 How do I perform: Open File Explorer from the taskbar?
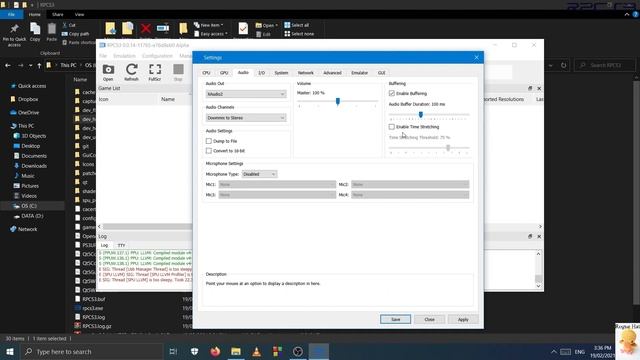(x=236, y=351)
